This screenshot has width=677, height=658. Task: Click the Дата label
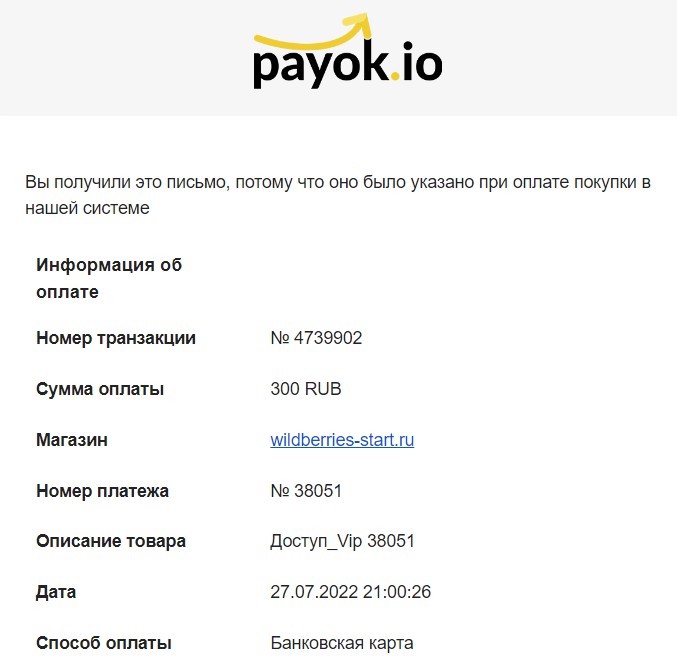click(56, 592)
